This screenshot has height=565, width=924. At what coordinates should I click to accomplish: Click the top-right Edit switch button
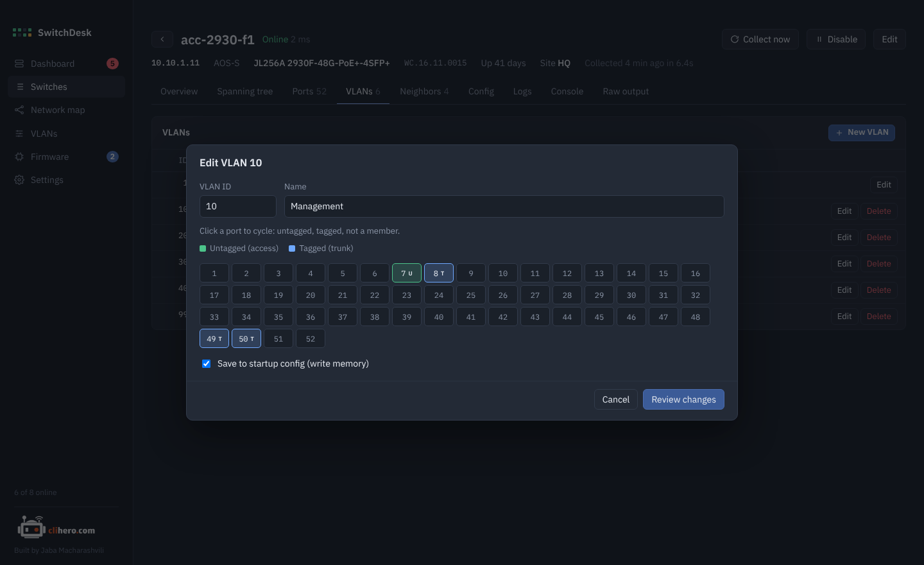[x=889, y=39]
